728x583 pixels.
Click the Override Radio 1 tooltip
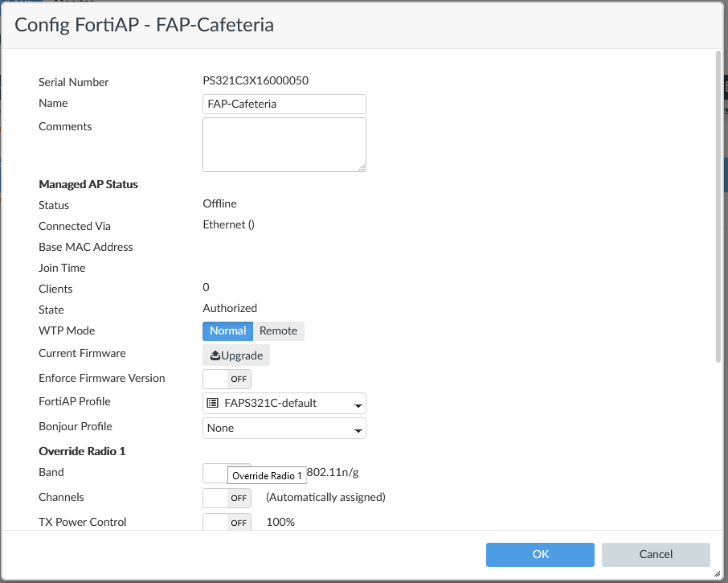[267, 476]
